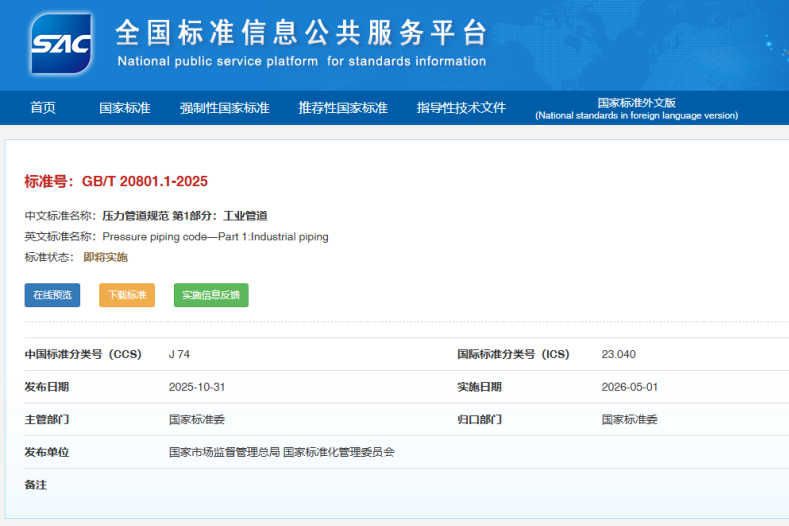Click the English name Pressure piping code text
789x526 pixels.
pos(215,237)
